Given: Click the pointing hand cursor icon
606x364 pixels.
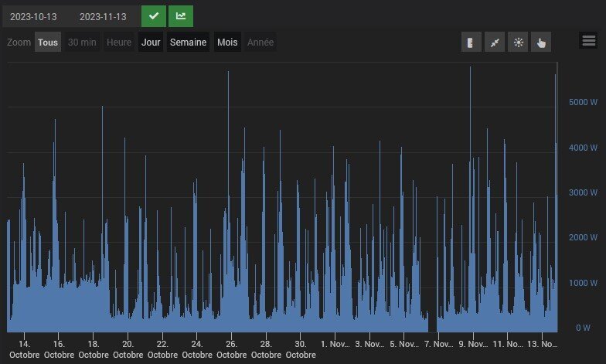Looking at the screenshot, I should tap(541, 43).
